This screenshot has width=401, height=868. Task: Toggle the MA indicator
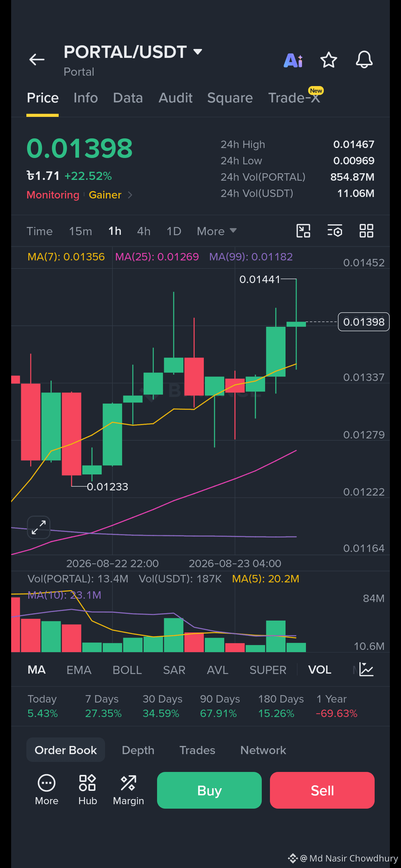pyautogui.click(x=37, y=670)
